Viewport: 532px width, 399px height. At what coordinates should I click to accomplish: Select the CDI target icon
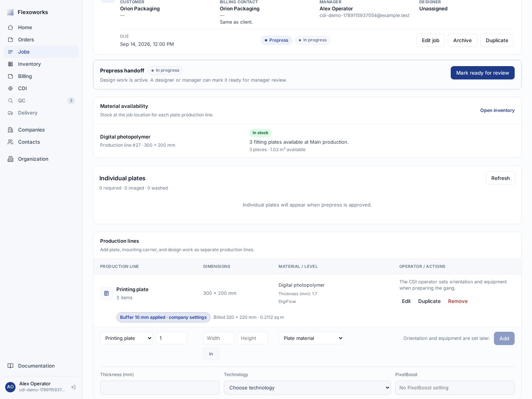10,88
